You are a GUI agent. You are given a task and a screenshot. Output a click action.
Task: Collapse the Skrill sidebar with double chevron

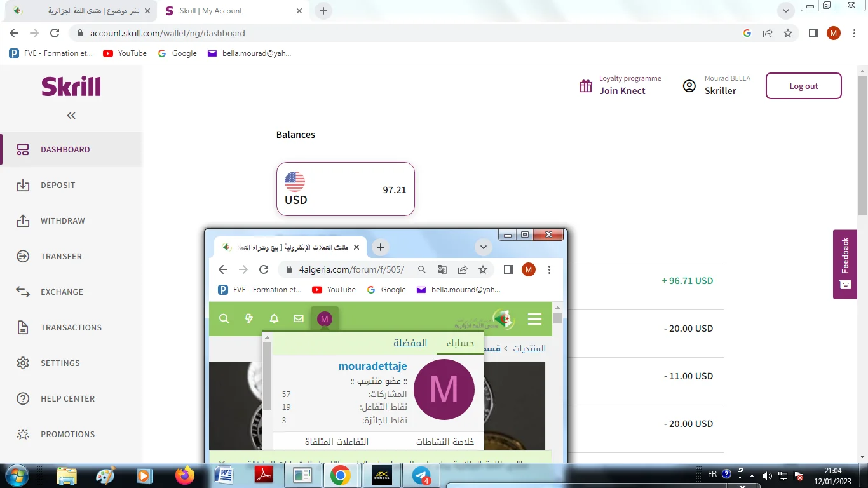point(71,116)
